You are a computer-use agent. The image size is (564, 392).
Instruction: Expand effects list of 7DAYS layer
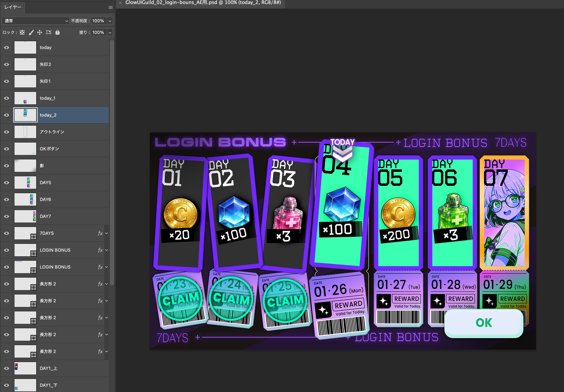point(107,233)
